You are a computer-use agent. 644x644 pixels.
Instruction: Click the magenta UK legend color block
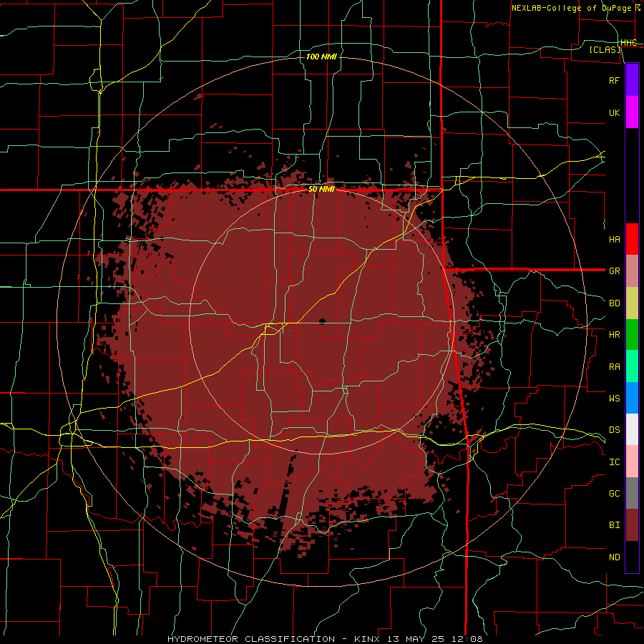(632, 112)
